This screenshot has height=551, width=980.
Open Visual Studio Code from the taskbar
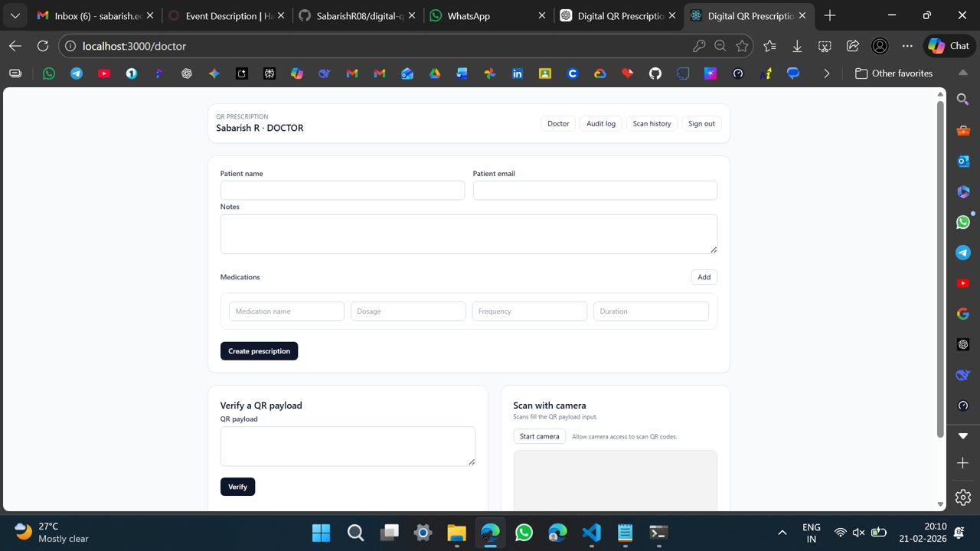[x=591, y=533]
